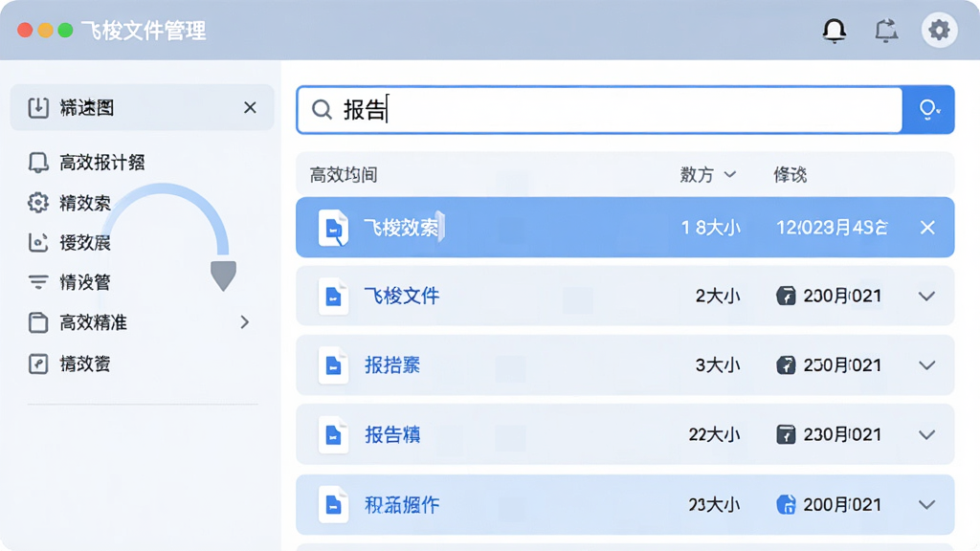The image size is (980, 551).
Task: Expand the 报告精 row chevron
Action: (x=926, y=435)
